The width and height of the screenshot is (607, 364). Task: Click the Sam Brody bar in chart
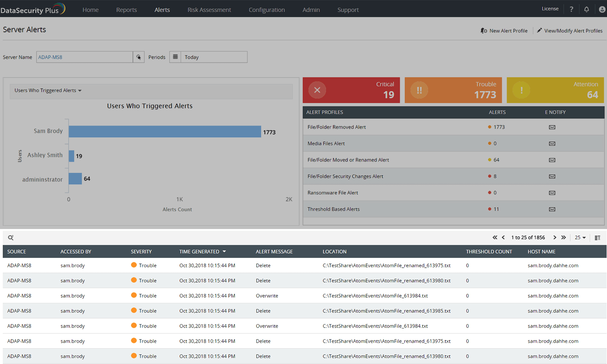click(x=165, y=132)
